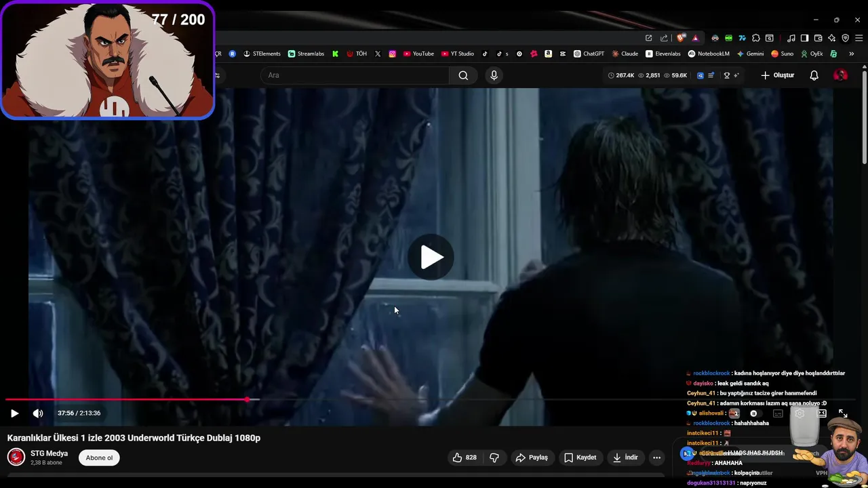Mute the video with the volume icon
This screenshot has height=488, width=868.
[38, 413]
